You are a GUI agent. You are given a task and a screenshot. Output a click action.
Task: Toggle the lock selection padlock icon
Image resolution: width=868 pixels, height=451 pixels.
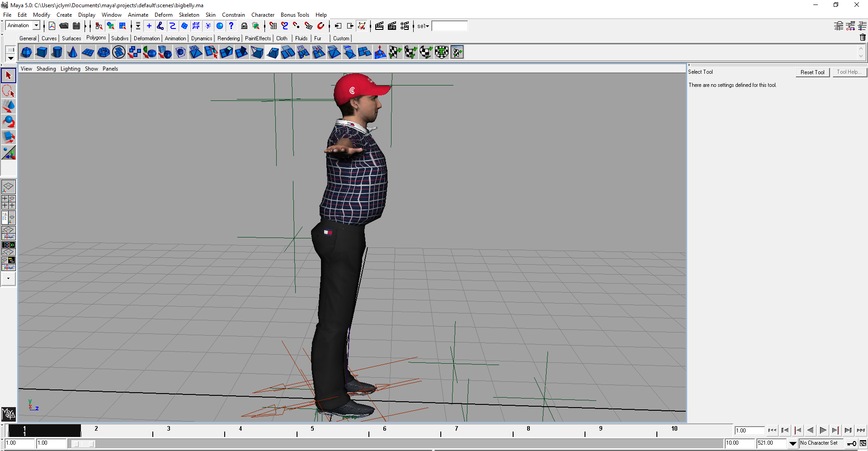(x=244, y=26)
